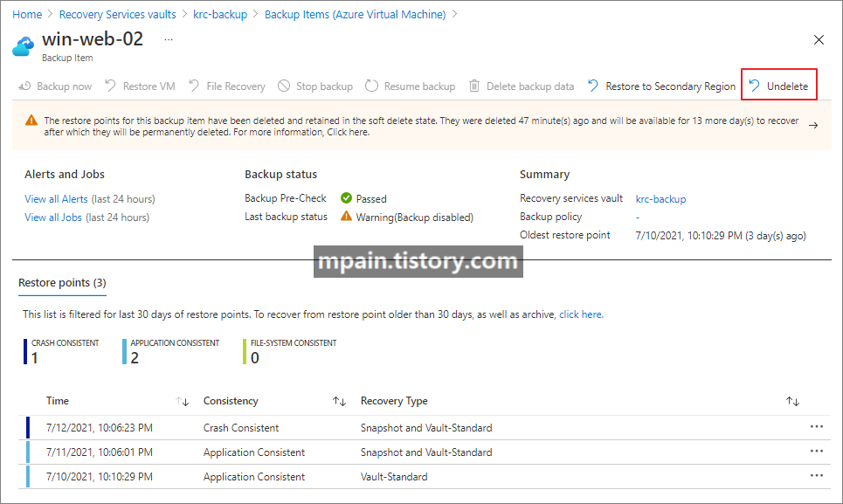
Task: Click Restore to Secondary Region label
Action: tap(670, 86)
